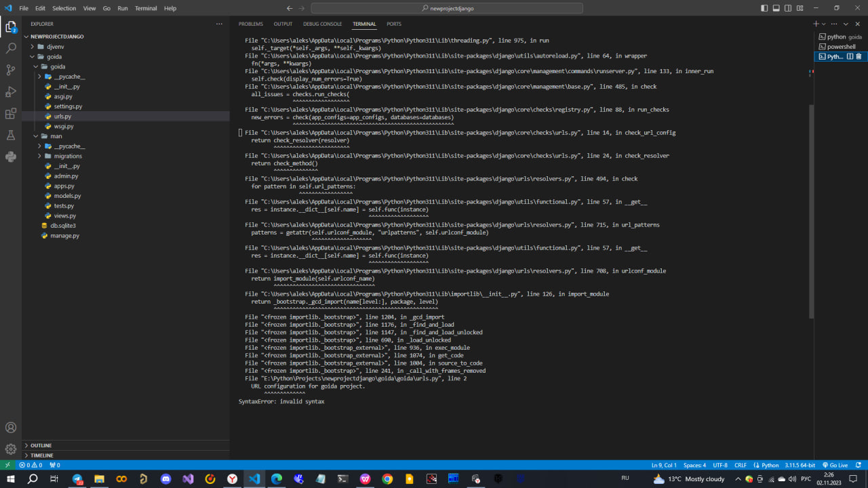Open the Accounts menu icon
This screenshot has height=488, width=868.
[11, 428]
